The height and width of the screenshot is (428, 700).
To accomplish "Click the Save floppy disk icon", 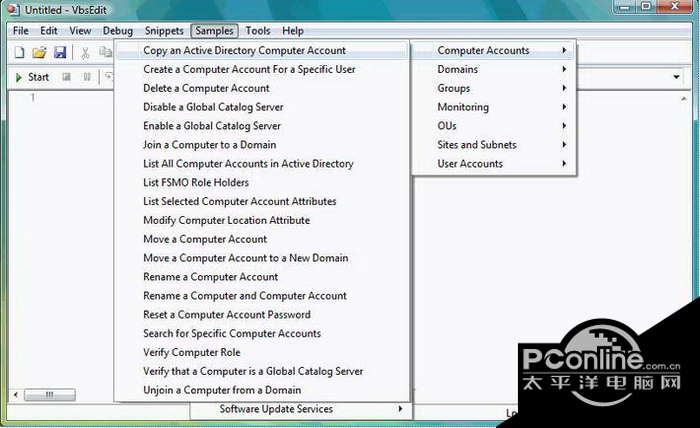I will coord(60,52).
